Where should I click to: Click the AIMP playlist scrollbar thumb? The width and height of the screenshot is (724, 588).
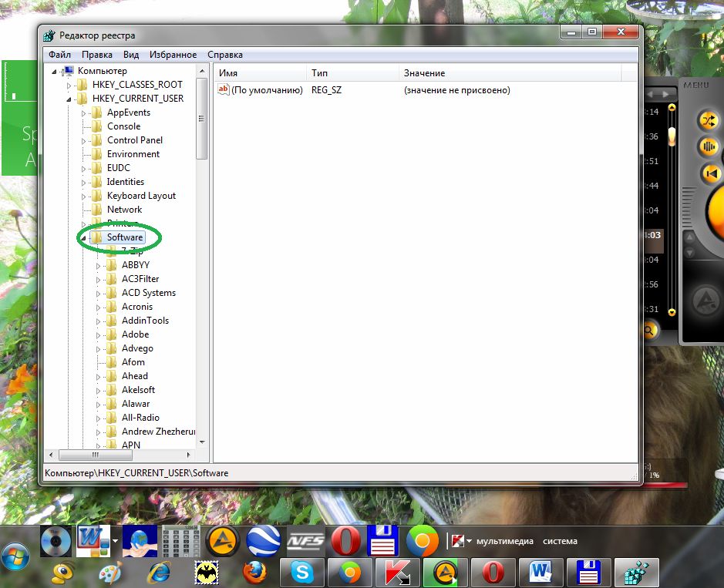tap(672, 137)
